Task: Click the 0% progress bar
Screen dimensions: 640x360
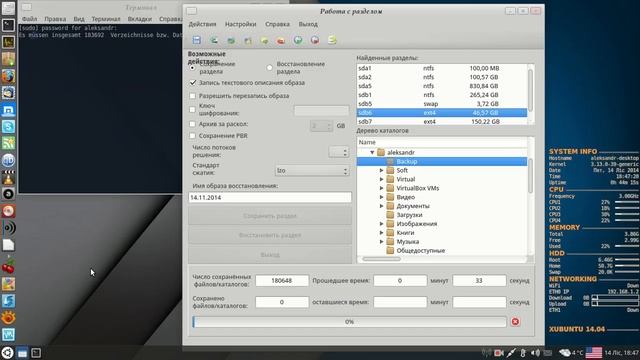Action: tap(349, 322)
